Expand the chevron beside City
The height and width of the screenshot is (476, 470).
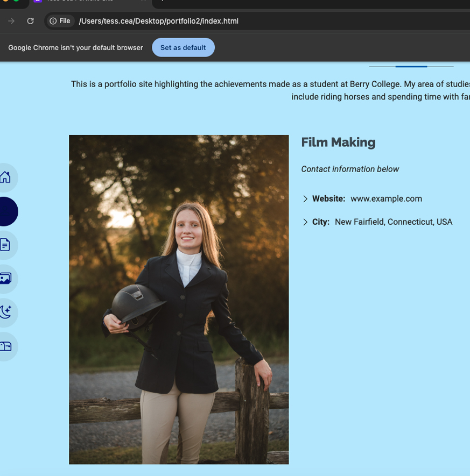point(305,222)
